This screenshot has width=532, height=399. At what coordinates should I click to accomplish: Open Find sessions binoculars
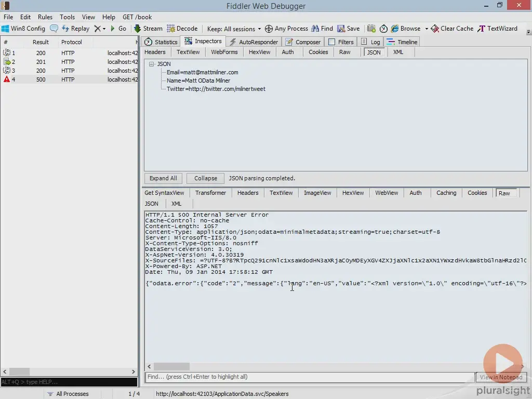tap(322, 29)
